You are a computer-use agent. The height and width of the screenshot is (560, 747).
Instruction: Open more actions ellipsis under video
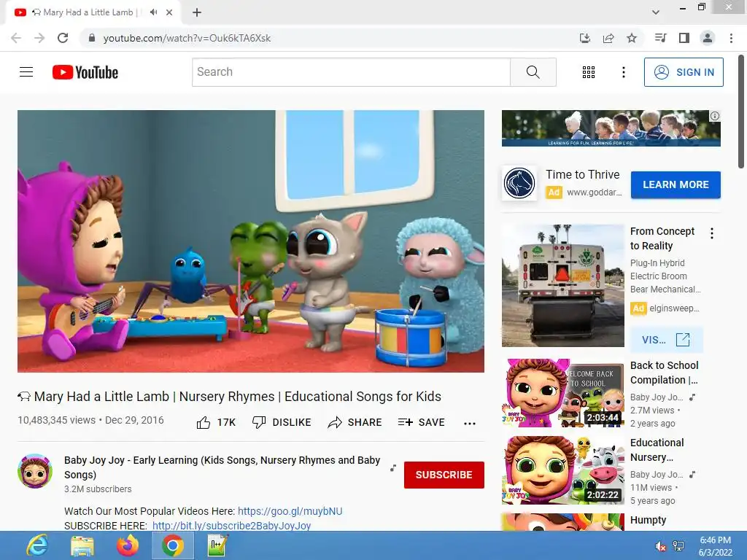click(470, 423)
